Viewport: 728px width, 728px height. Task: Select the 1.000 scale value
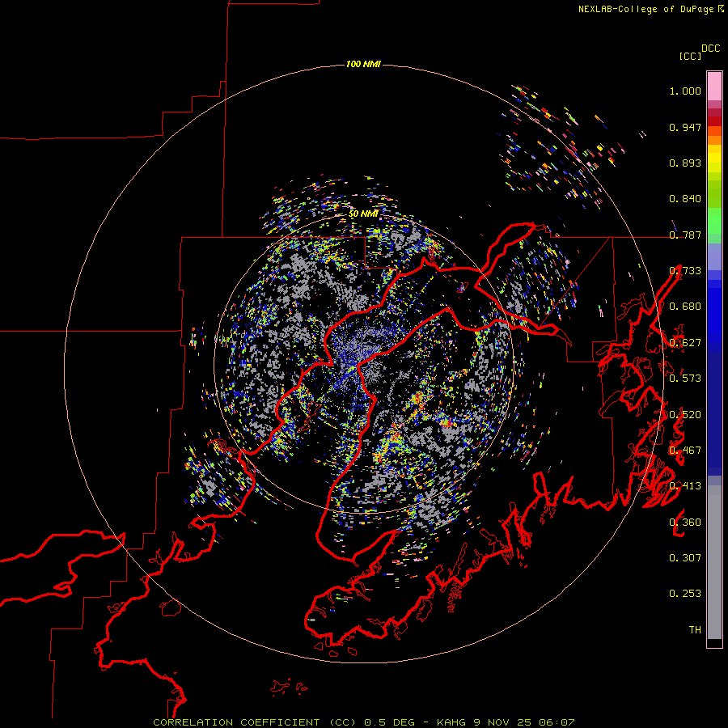(x=685, y=91)
